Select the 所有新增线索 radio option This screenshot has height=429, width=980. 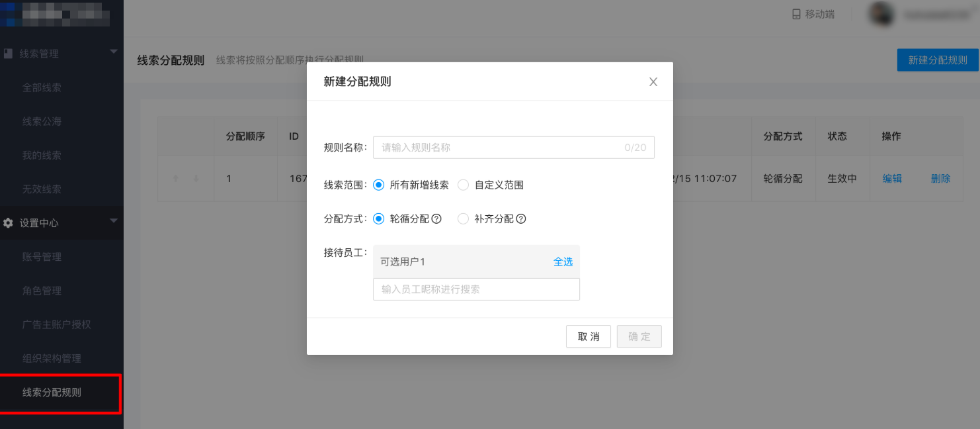tap(379, 185)
